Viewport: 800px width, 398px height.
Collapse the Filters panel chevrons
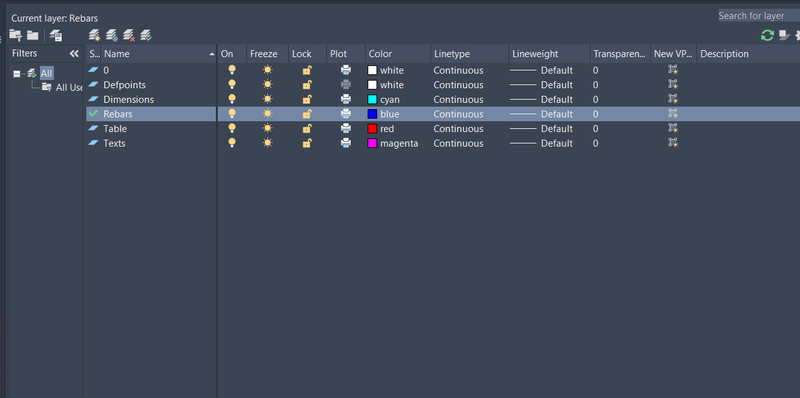[74, 54]
